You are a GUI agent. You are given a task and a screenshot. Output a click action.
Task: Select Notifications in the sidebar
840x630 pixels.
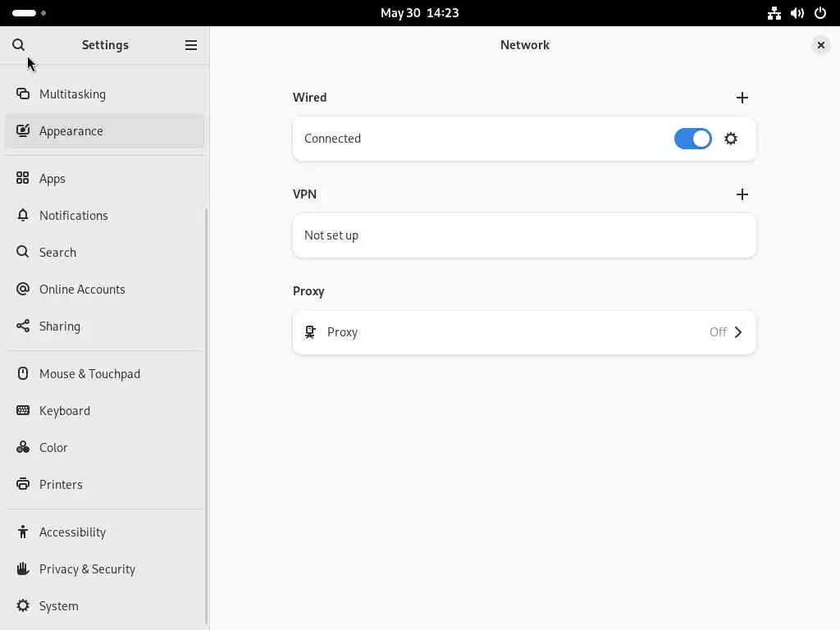pos(105,215)
